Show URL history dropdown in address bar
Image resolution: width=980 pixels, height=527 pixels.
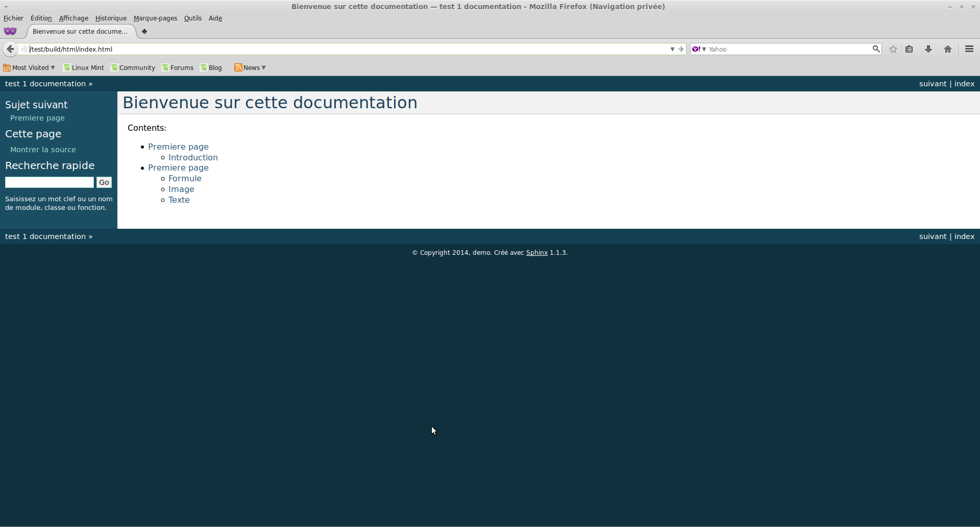coord(672,49)
